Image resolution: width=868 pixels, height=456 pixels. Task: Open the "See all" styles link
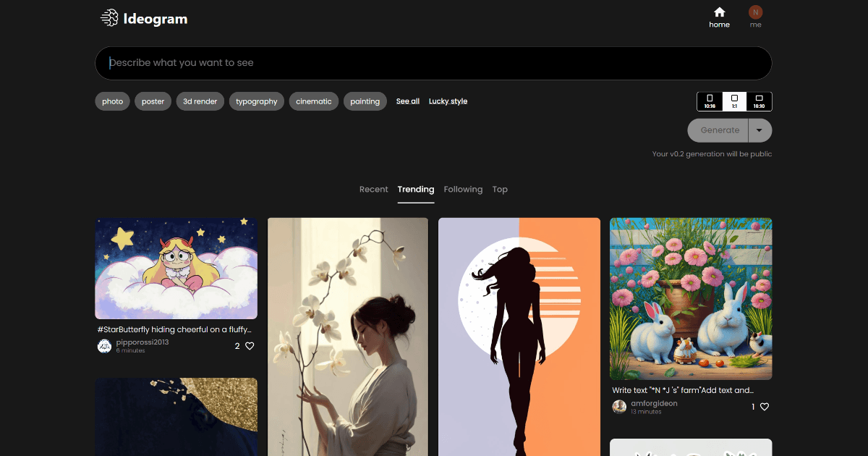pos(407,101)
